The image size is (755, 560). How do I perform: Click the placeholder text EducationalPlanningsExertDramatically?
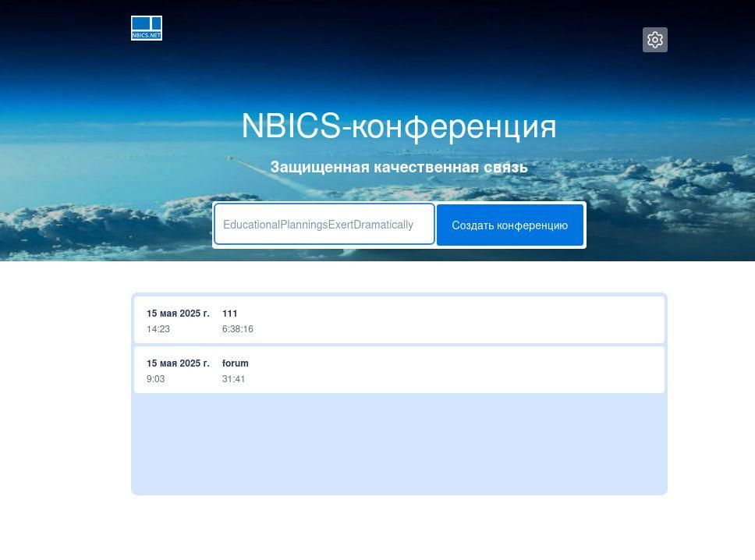pos(318,225)
